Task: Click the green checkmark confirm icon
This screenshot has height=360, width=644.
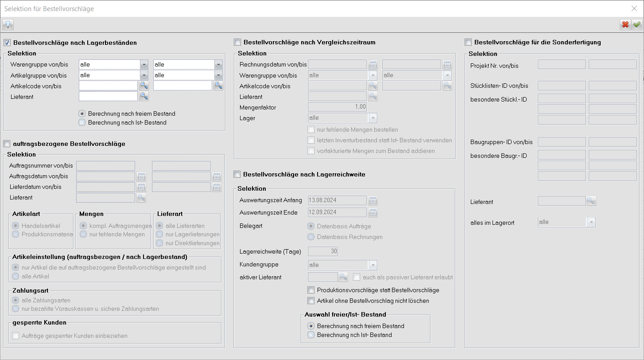Action: (636, 25)
